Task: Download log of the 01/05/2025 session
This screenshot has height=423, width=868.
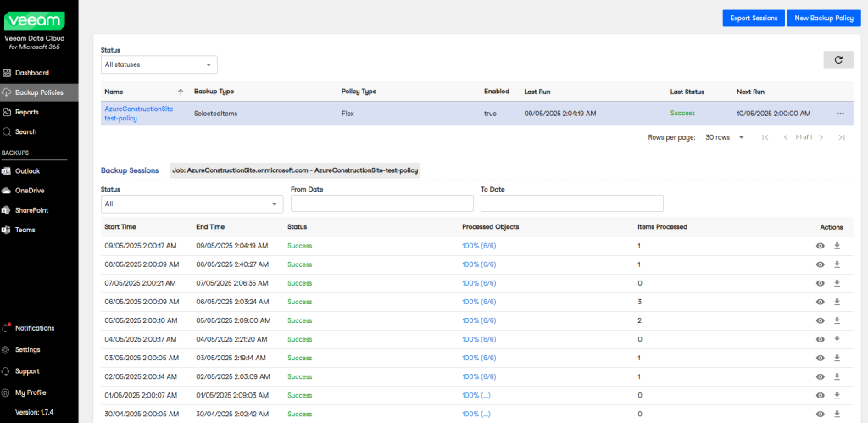Action: (x=837, y=395)
